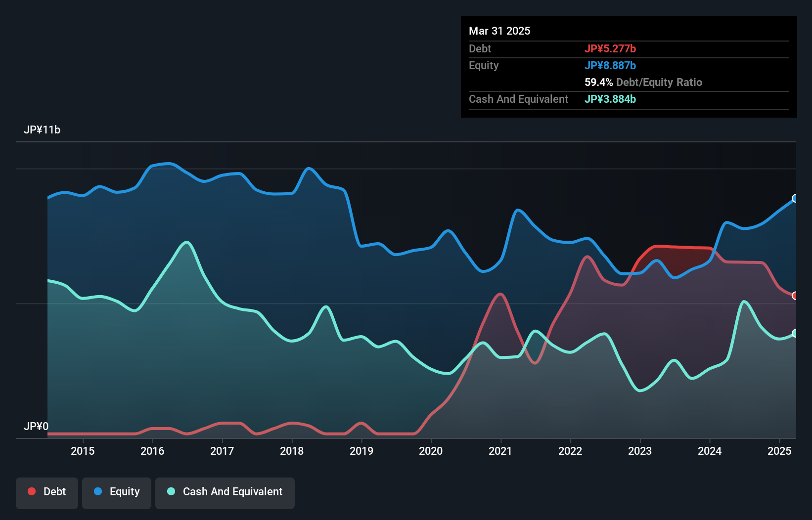Click the 2024 x-axis label
Screen dimensions: 812x520
pyautogui.click(x=710, y=451)
